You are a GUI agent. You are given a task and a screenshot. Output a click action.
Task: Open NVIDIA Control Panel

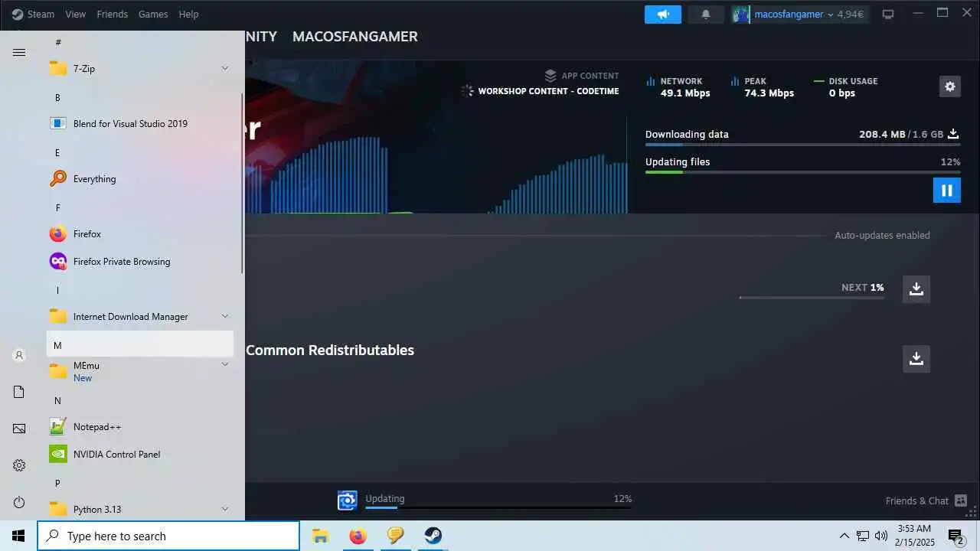click(x=140, y=454)
